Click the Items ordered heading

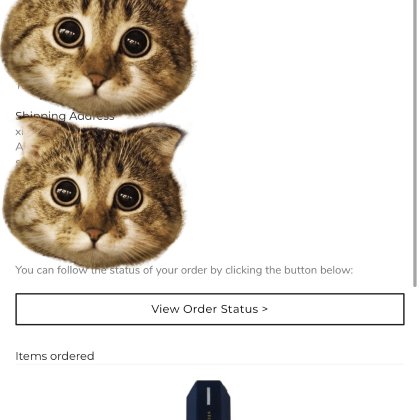[55, 356]
